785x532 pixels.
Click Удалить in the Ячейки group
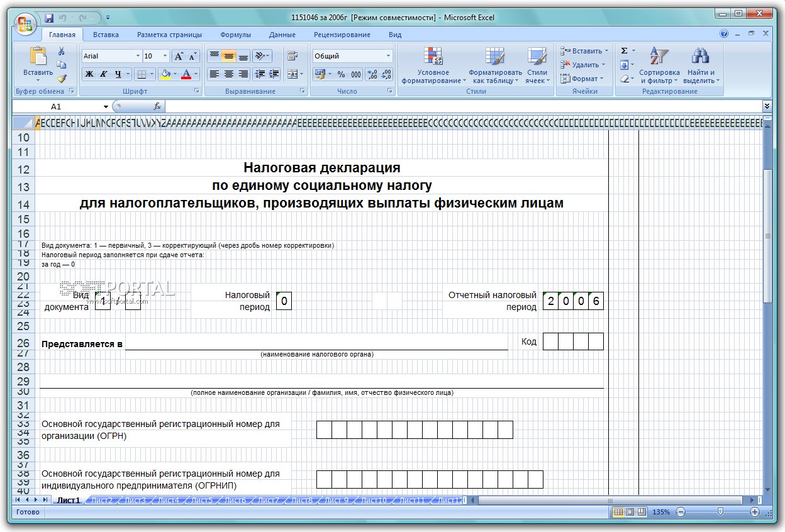point(581,65)
